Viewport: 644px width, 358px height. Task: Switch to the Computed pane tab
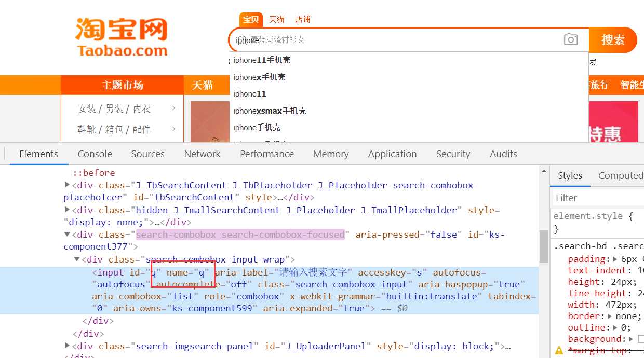pyautogui.click(x=621, y=176)
